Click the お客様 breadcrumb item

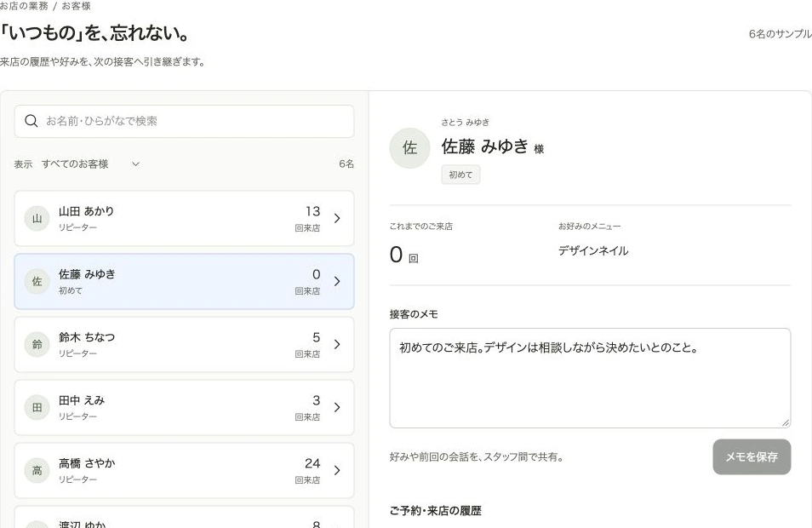coord(76,6)
